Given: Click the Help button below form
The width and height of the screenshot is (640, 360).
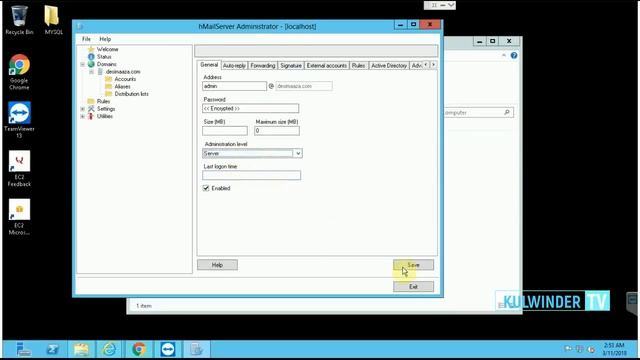Looking at the screenshot, I should [217, 265].
